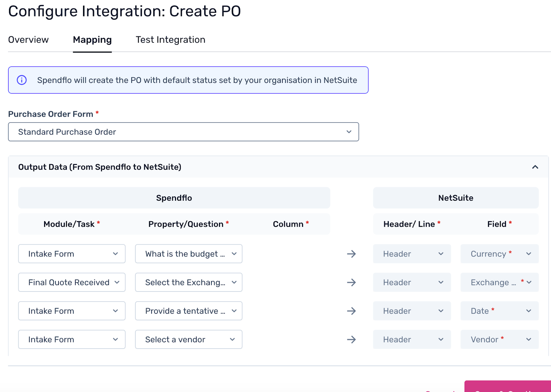
Task: Click the arrow icon in Vendor row
Action: pos(351,340)
